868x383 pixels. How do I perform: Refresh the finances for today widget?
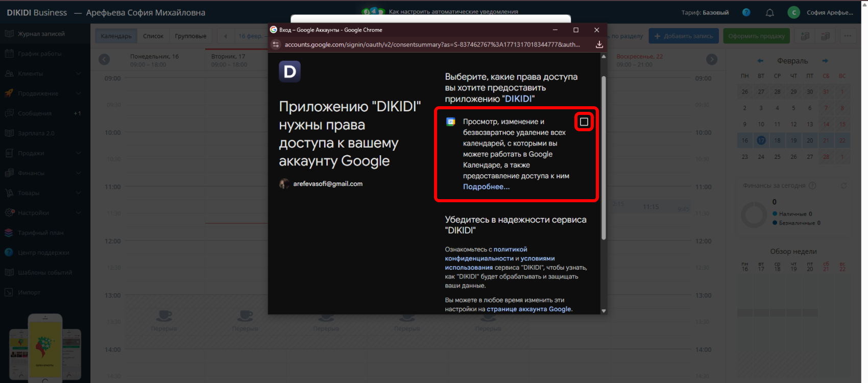844,186
